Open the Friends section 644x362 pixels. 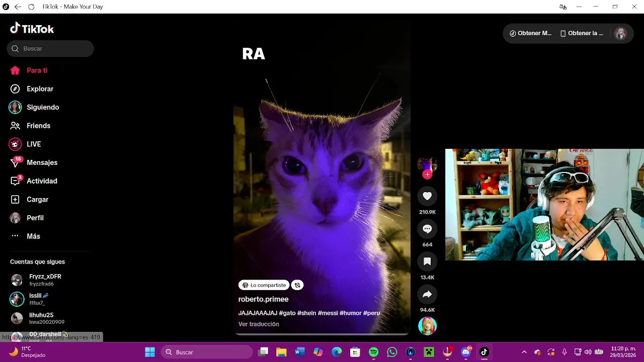point(30,126)
